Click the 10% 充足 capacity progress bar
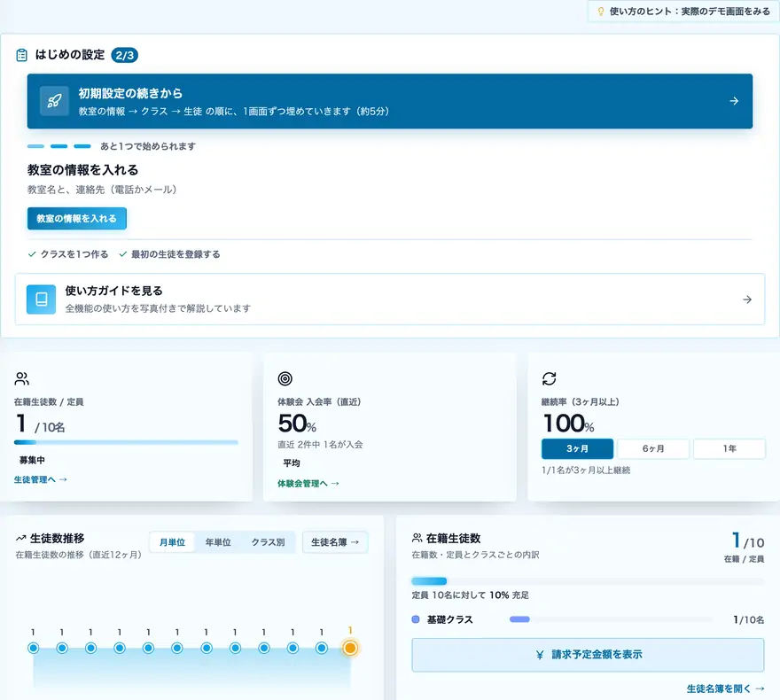The width and height of the screenshot is (780, 700). [588, 581]
